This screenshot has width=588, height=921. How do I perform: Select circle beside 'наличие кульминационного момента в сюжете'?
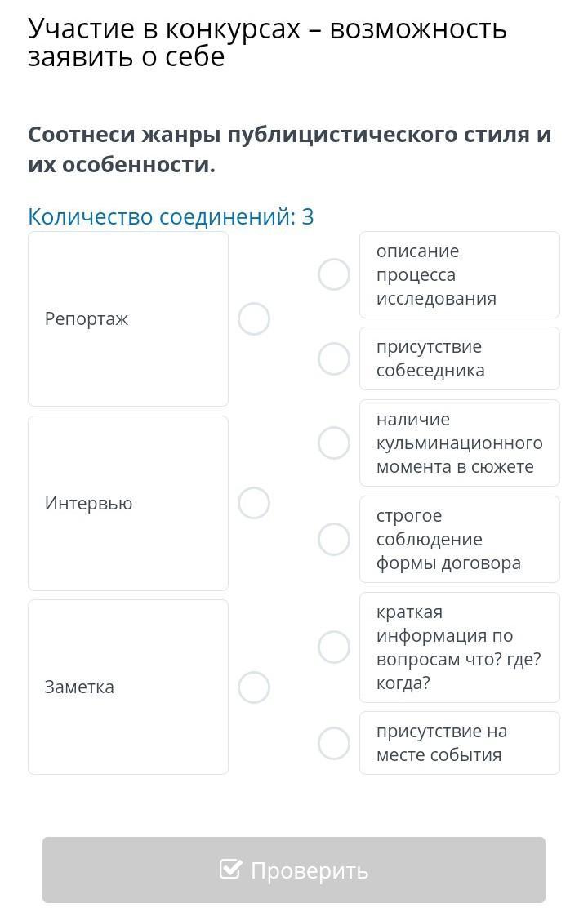click(x=334, y=443)
